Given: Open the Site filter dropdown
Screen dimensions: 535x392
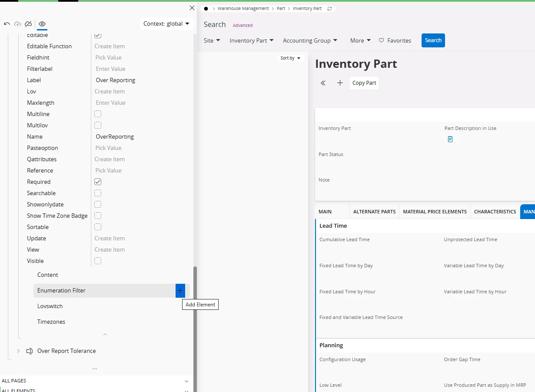Looking at the screenshot, I should click(212, 40).
